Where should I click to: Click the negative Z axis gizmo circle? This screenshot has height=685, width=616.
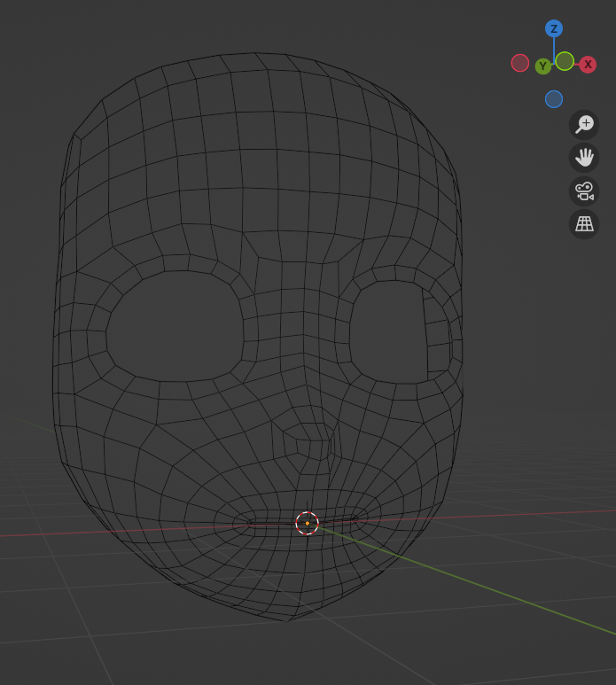point(554,99)
